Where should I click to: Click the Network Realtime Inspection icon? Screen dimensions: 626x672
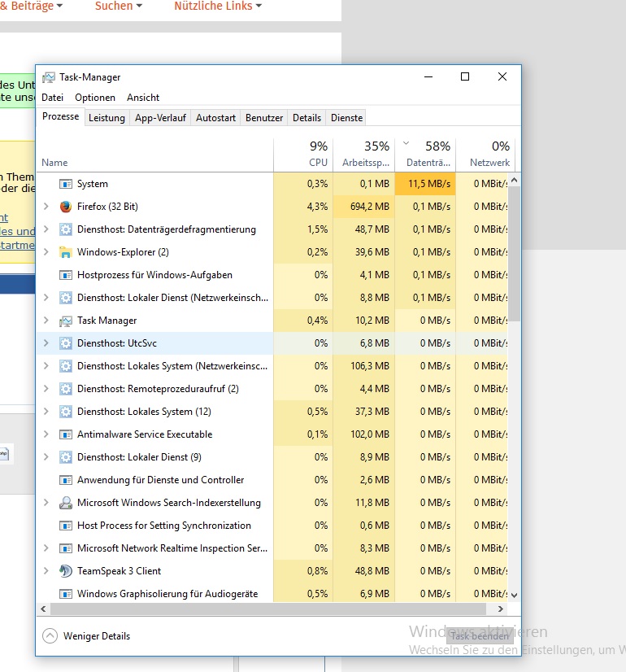click(x=66, y=548)
